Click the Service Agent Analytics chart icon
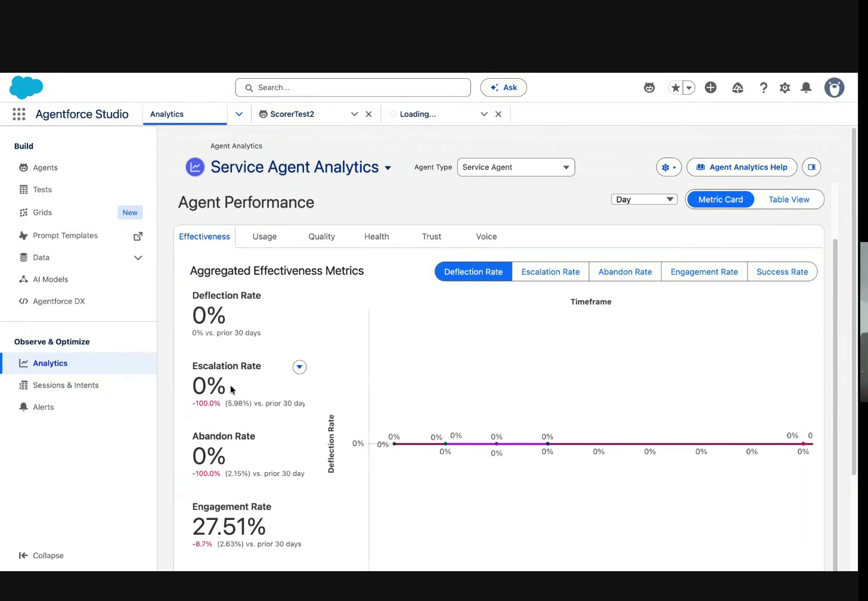The image size is (868, 601). click(195, 167)
